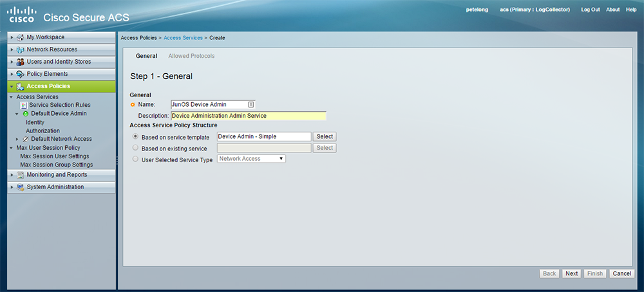Click the required-field marker beside Name
The width and height of the screenshot is (644, 292).
pos(133,105)
